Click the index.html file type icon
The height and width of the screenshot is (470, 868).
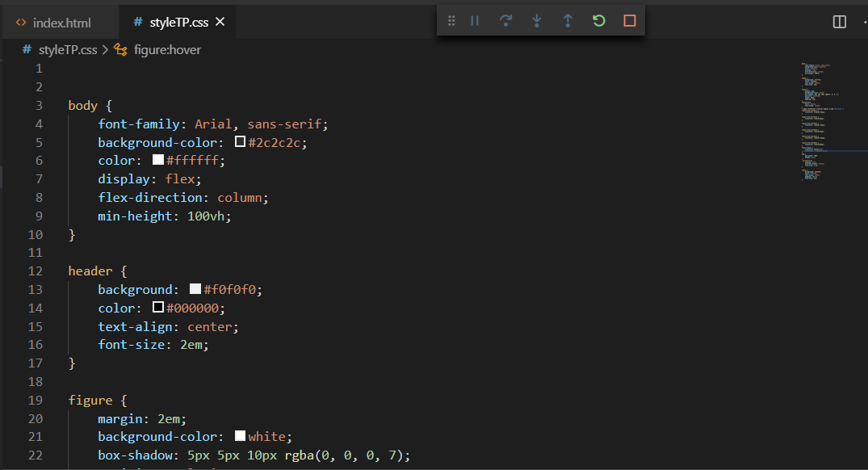tap(21, 23)
